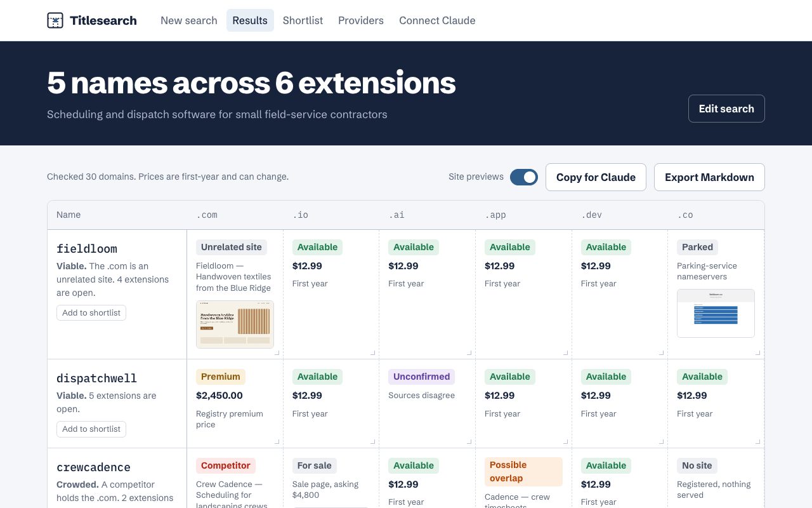Image resolution: width=812 pixels, height=508 pixels.
Task: Click the Available badge in crewcadence .ai cell
Action: [414, 465]
